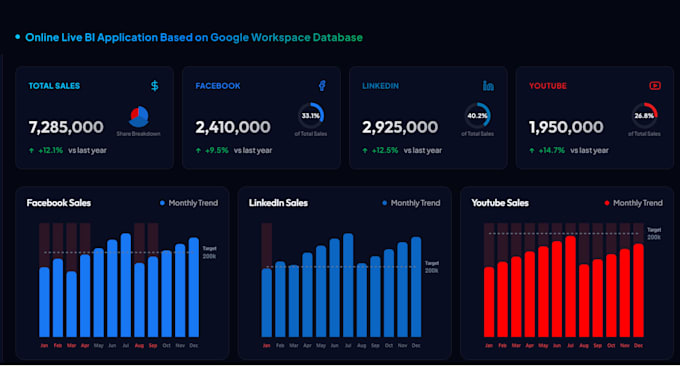
Task: Select the Jul bar in LinkedIn Sales chart
Action: pos(348,285)
